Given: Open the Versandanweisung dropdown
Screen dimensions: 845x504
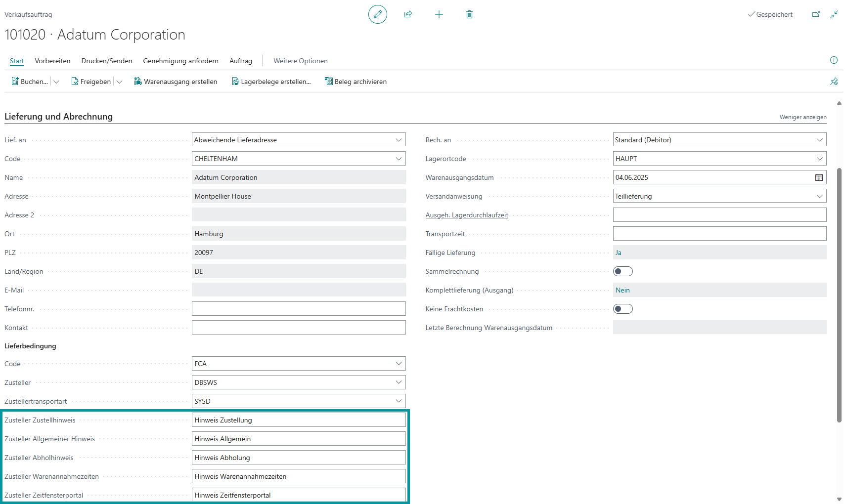Looking at the screenshot, I should (819, 196).
